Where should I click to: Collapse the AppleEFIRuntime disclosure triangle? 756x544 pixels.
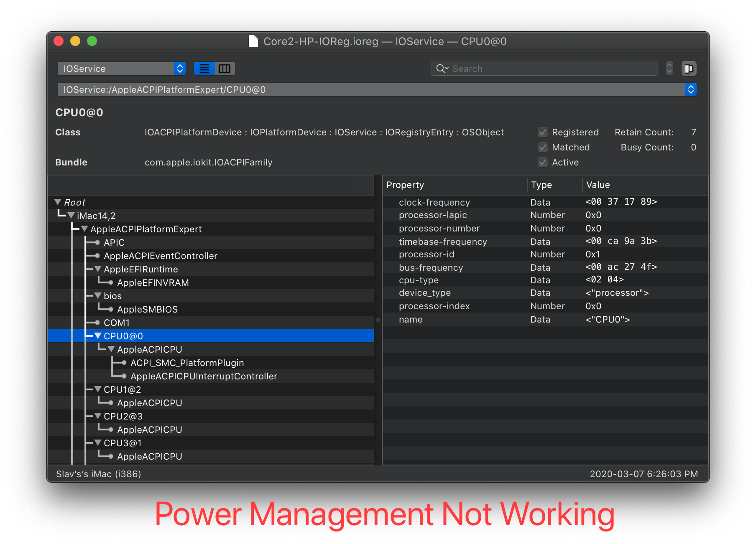tap(98, 269)
